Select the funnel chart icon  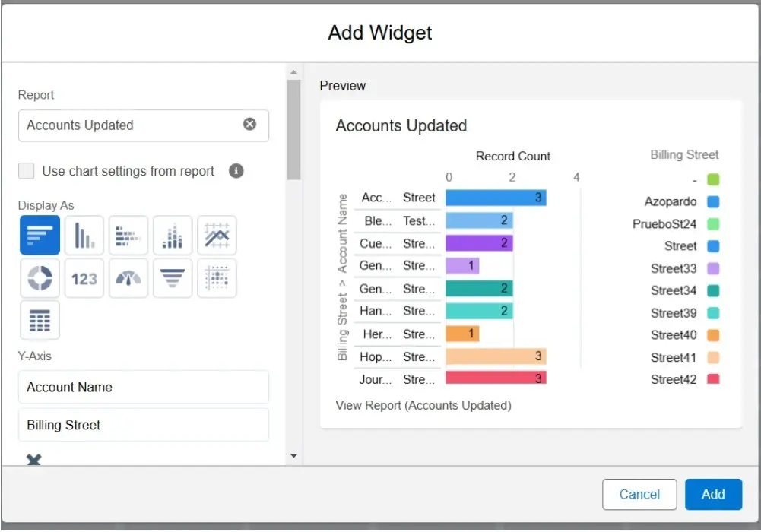[172, 278]
